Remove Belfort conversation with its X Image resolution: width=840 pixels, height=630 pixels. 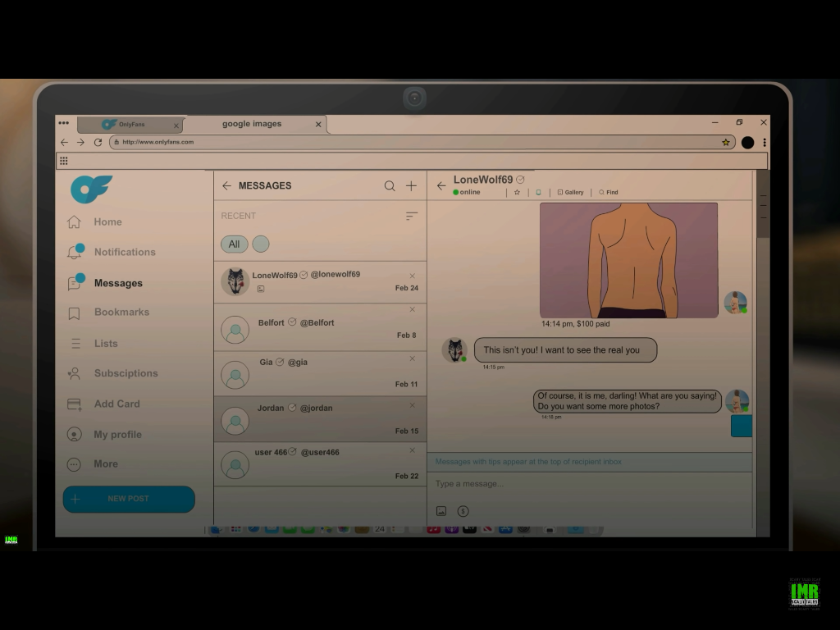(x=413, y=309)
